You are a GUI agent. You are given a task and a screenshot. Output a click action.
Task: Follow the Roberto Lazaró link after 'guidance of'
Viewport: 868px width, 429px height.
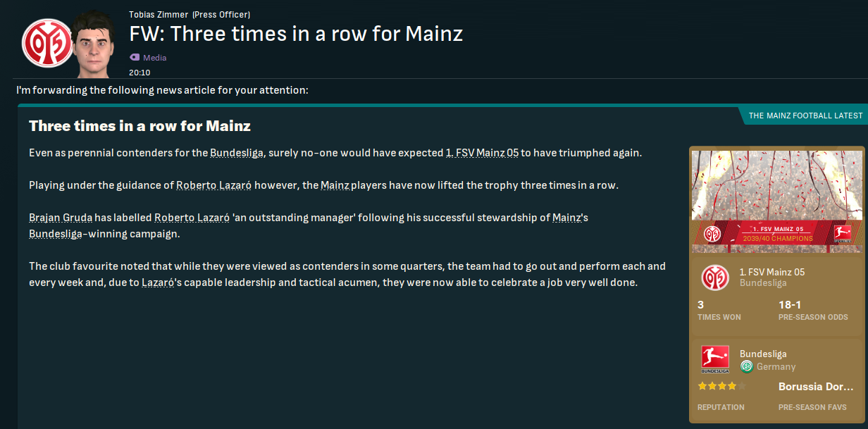click(213, 185)
